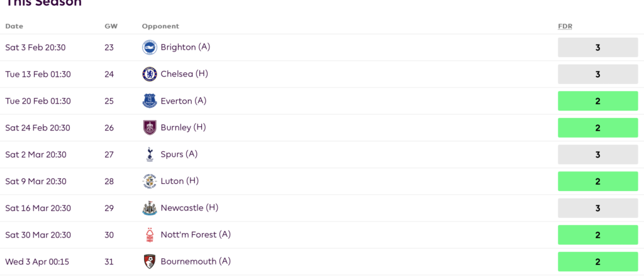Click the green FDR 2 badge for Everton

(597, 101)
